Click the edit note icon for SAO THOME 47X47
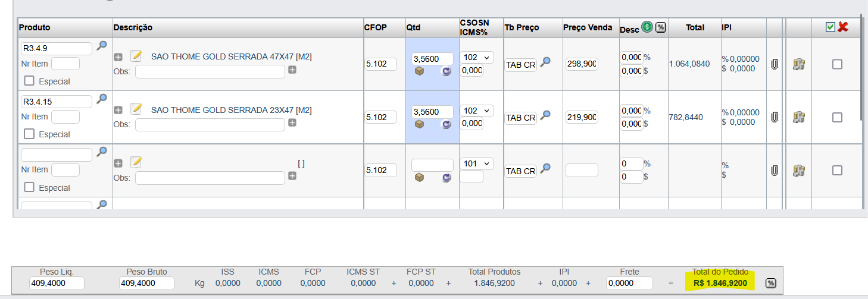 point(136,56)
